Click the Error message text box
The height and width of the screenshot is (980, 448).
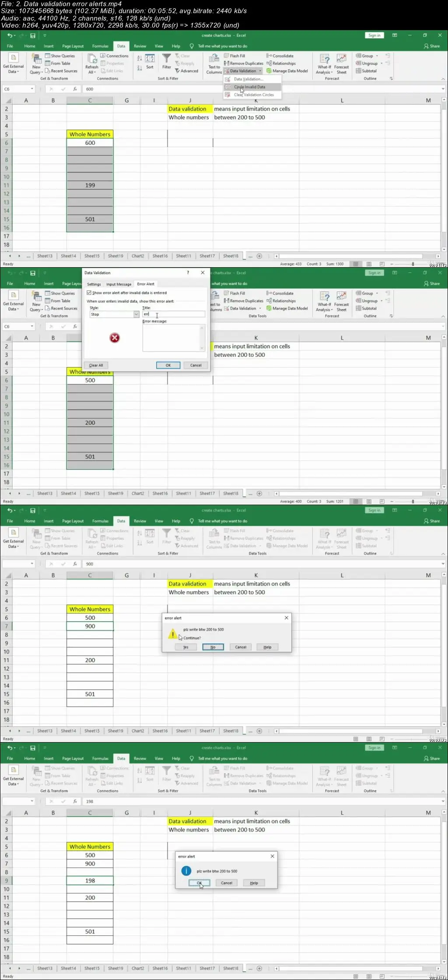(174, 338)
